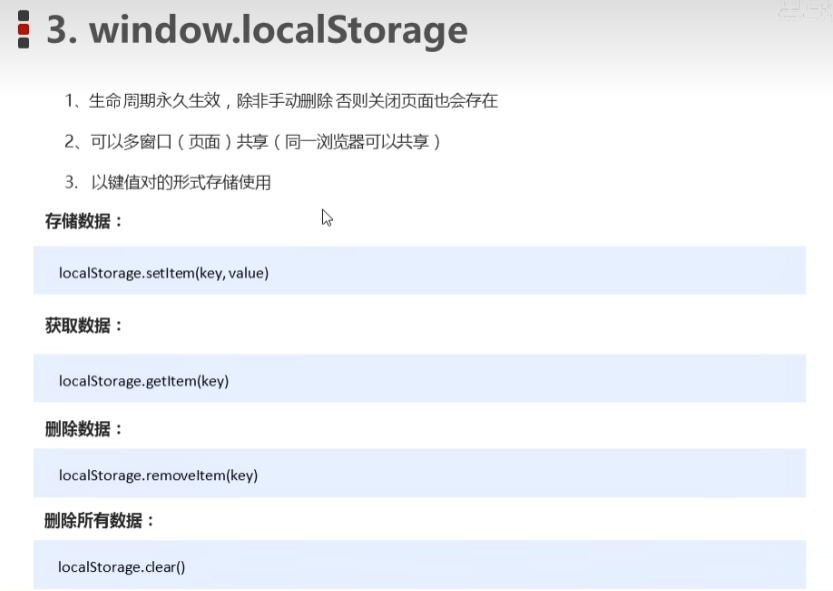
Task: Click the 获取数据 heading
Action: pos(84,325)
